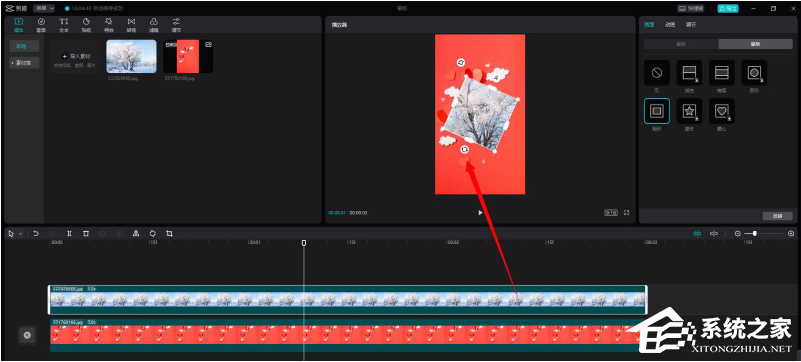Open the Stickers panel icon

click(86, 24)
